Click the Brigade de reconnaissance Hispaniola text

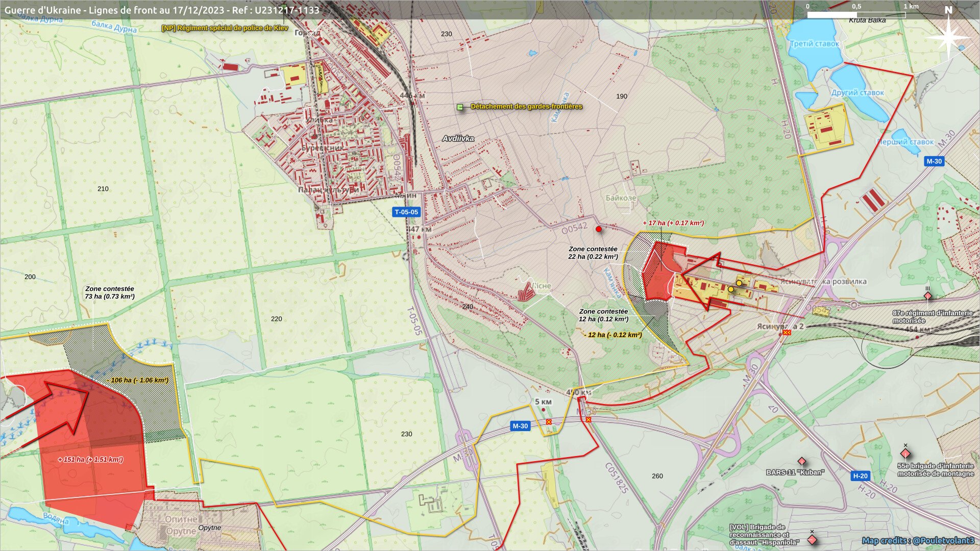(764, 535)
